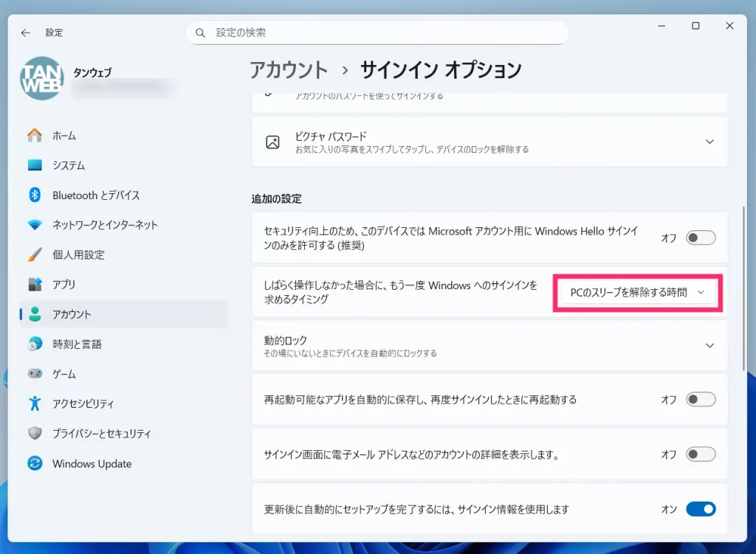The height and width of the screenshot is (554, 756).
Task: Open 時刻と言語 settings
Action: point(123,344)
